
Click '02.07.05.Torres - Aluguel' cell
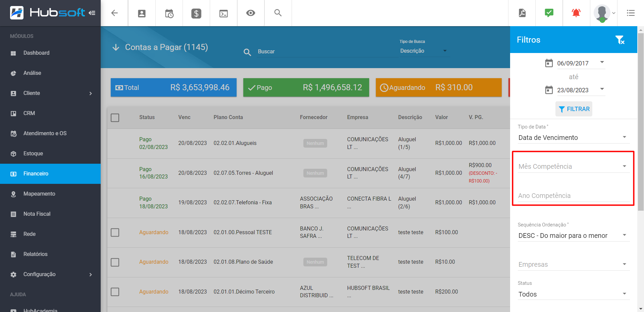[x=243, y=173]
